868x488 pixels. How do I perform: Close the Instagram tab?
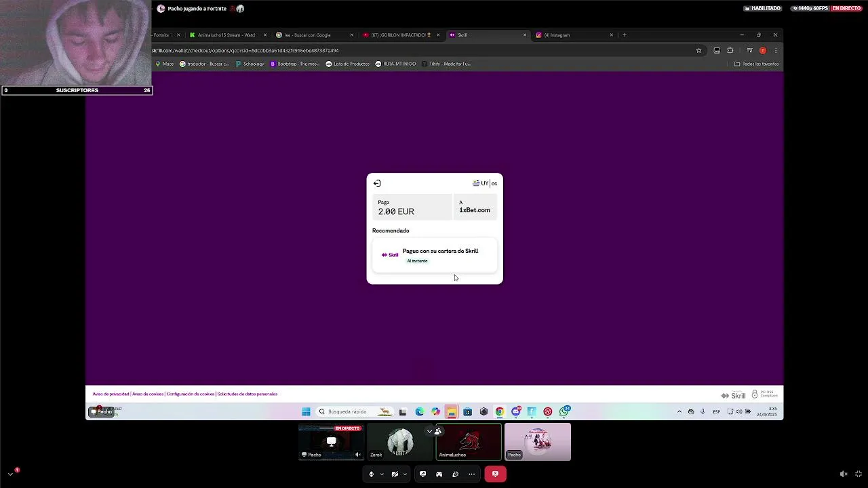611,35
